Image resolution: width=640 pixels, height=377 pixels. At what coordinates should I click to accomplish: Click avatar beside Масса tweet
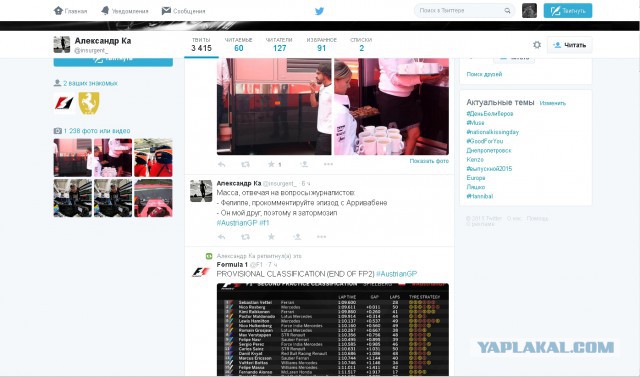point(201,191)
